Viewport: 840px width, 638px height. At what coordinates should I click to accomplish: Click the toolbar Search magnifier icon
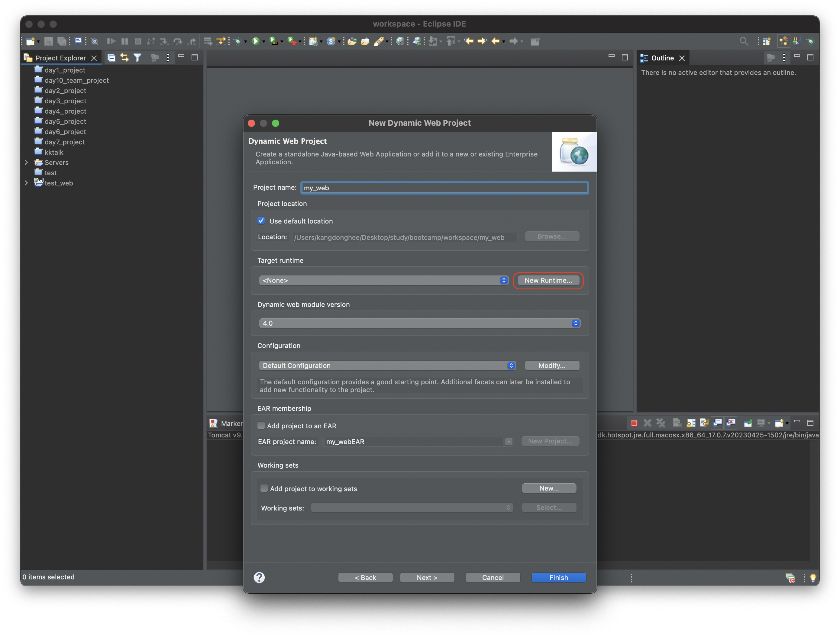tap(744, 41)
